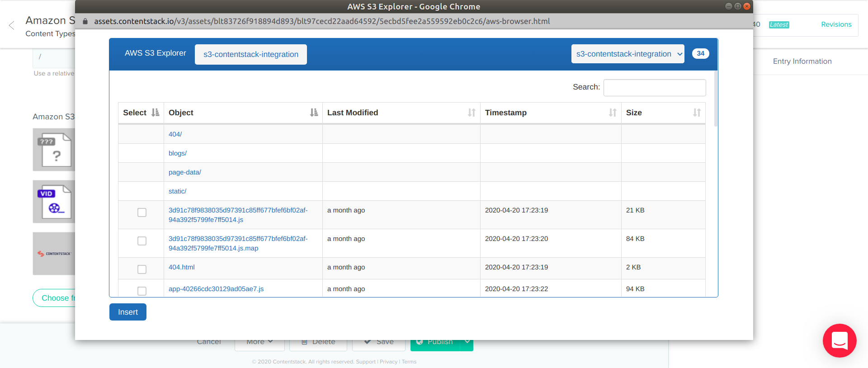Open the blogs/ folder

(x=178, y=153)
